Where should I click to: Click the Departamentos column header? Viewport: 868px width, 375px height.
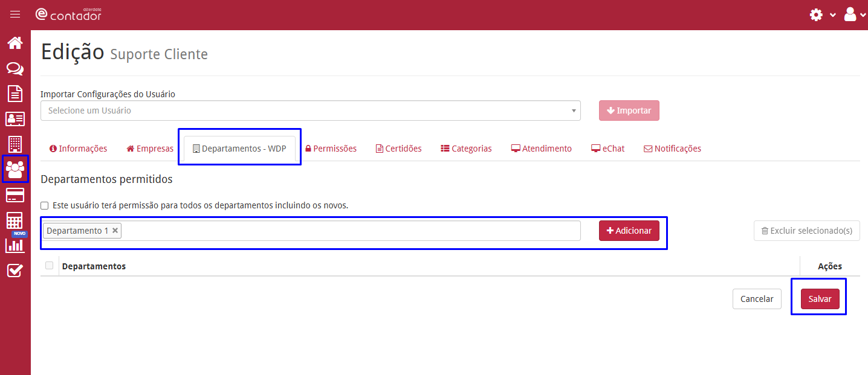[94, 266]
